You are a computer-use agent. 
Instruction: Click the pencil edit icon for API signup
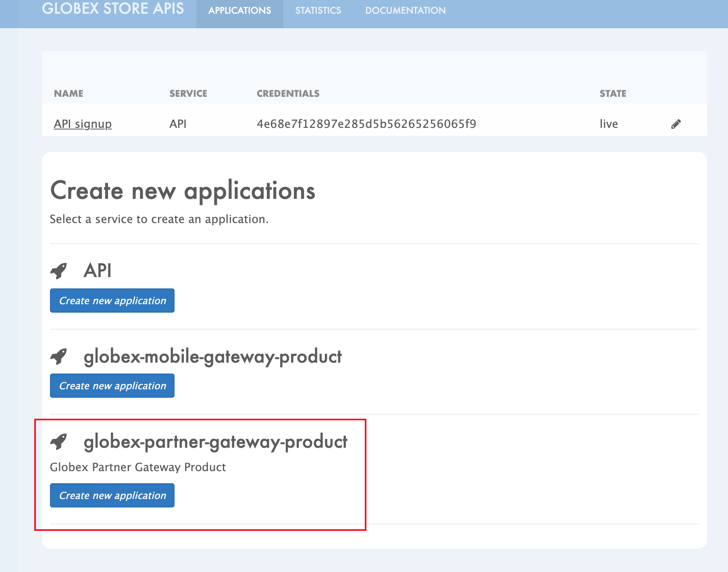point(676,124)
